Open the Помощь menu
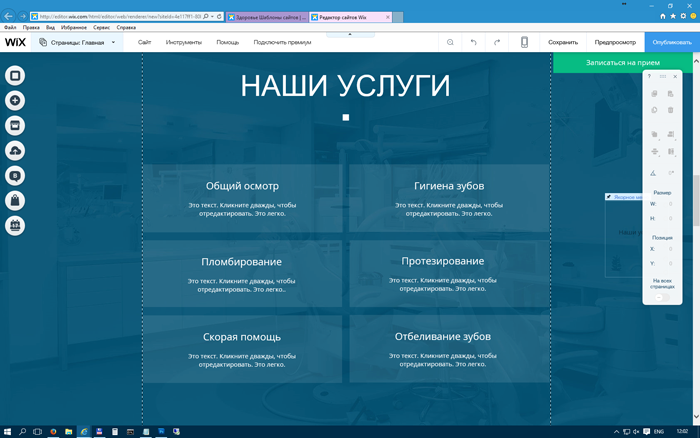The height and width of the screenshot is (438, 700). click(228, 42)
